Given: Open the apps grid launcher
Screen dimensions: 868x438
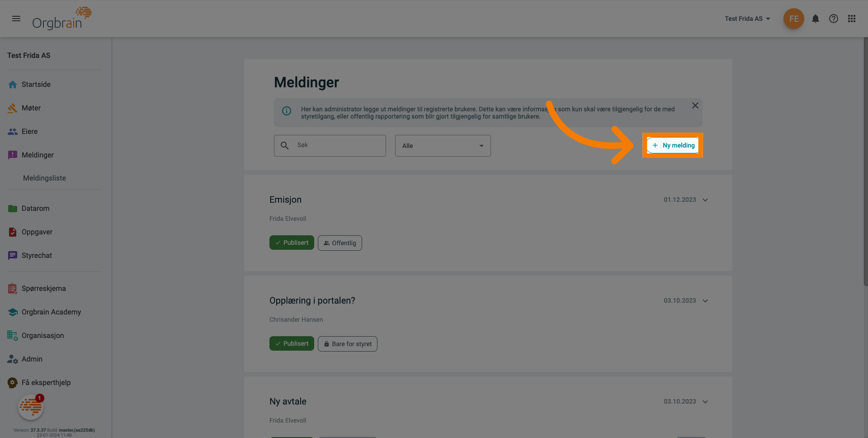Looking at the screenshot, I should point(851,19).
